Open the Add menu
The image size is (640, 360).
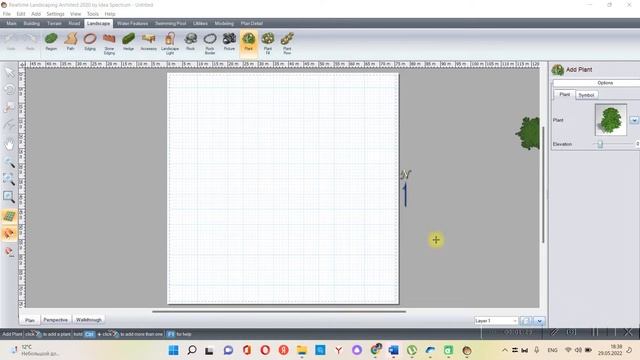pyautogui.click(x=36, y=14)
